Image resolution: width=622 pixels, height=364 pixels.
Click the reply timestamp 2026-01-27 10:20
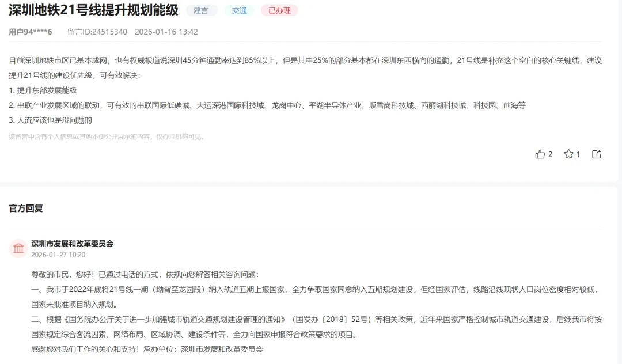tap(58, 255)
